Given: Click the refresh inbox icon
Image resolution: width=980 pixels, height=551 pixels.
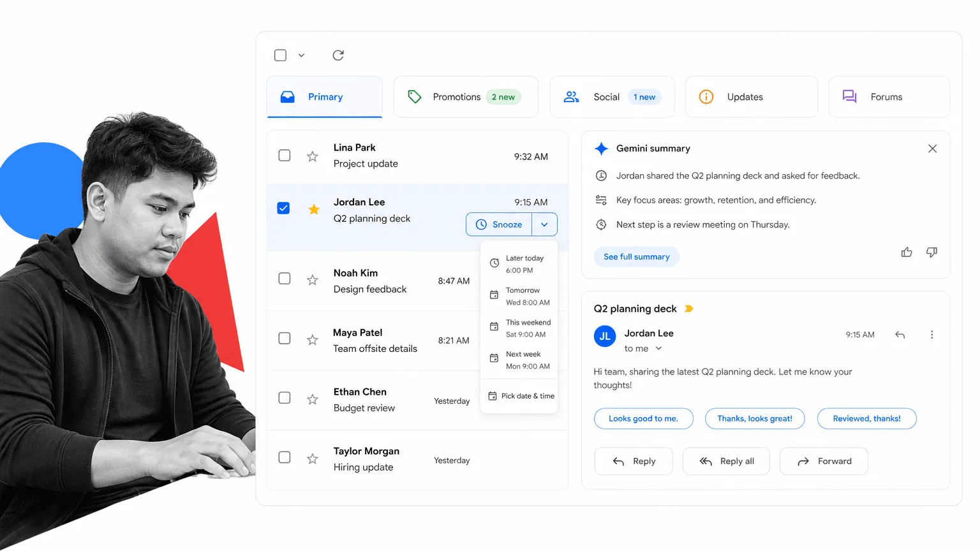Looking at the screenshot, I should 338,55.
